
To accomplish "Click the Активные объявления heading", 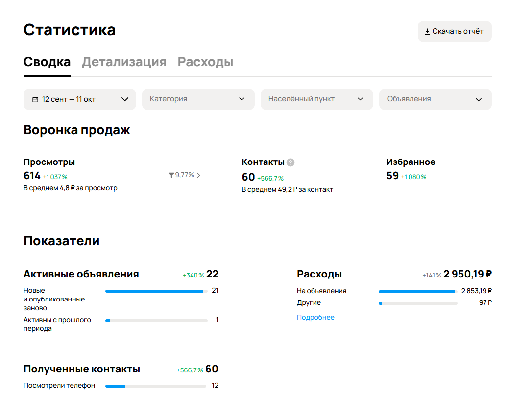I will (x=81, y=274).
